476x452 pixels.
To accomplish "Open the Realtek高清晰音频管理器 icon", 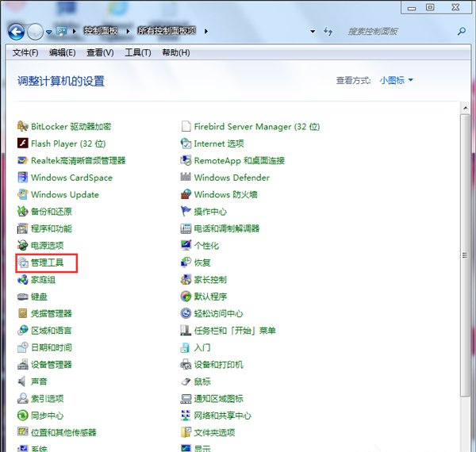I will 22,160.
